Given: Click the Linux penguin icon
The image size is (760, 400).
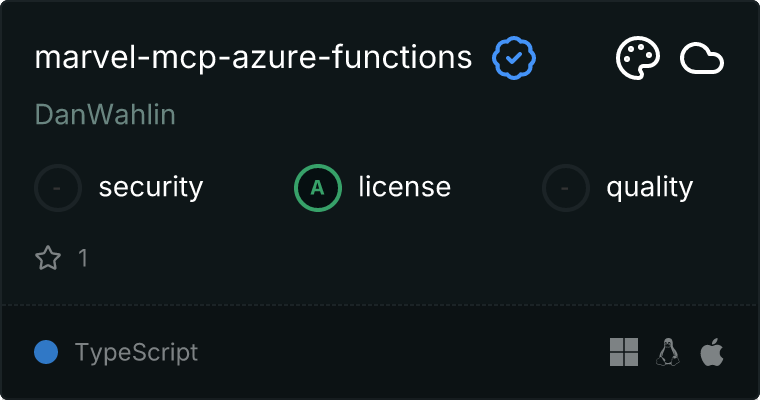Looking at the screenshot, I should click(668, 352).
